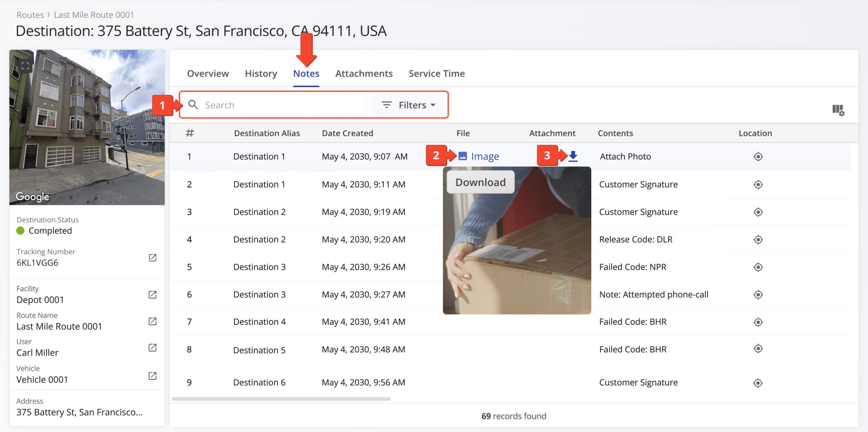Switch to the History tab
Screen dimensions: 868x432
click(x=261, y=74)
